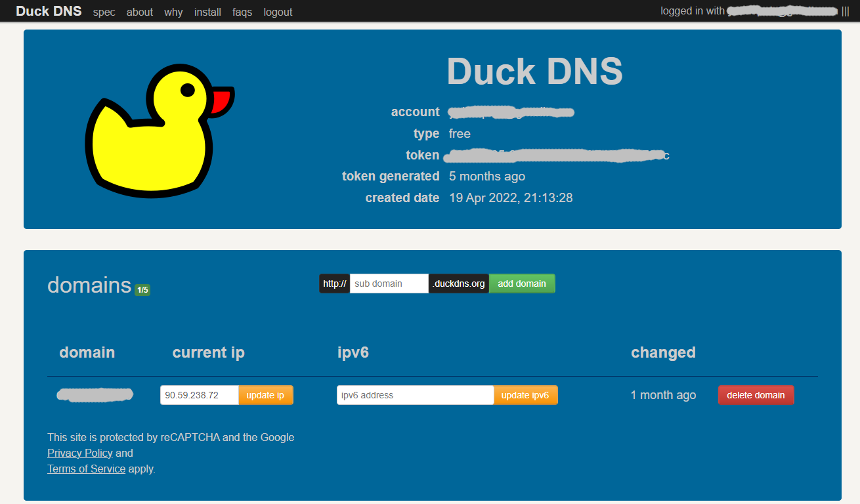
Task: Click the "current ip" column header
Action: tap(209, 352)
